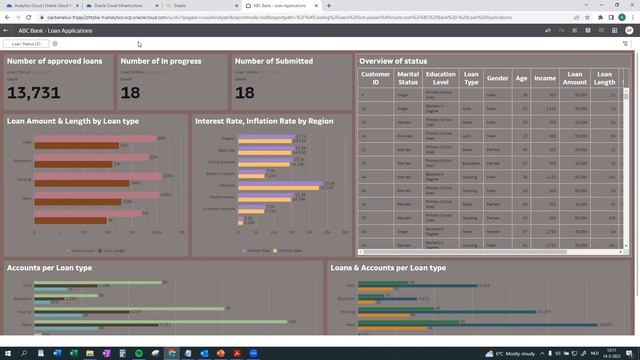Click the filter bar options icon at right
This screenshot has height=360, width=640.
[x=625, y=44]
